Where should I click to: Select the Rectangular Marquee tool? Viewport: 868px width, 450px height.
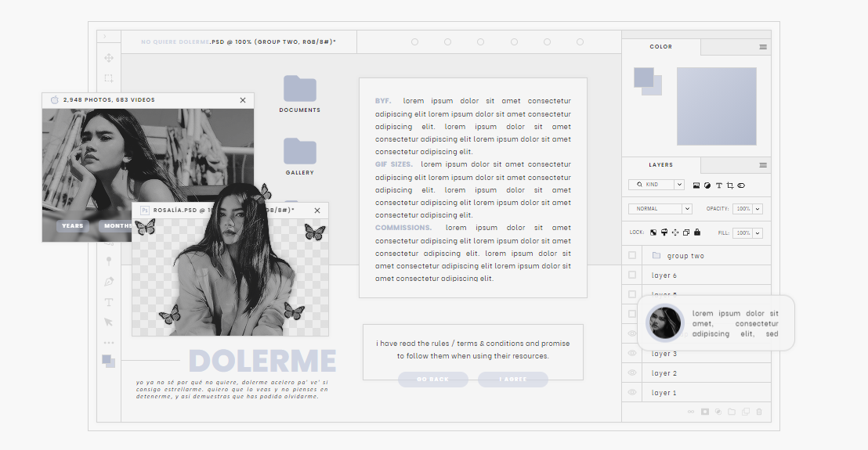[109, 78]
